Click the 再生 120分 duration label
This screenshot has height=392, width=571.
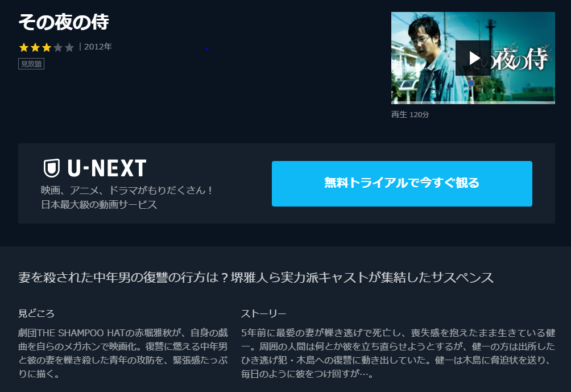coord(410,115)
